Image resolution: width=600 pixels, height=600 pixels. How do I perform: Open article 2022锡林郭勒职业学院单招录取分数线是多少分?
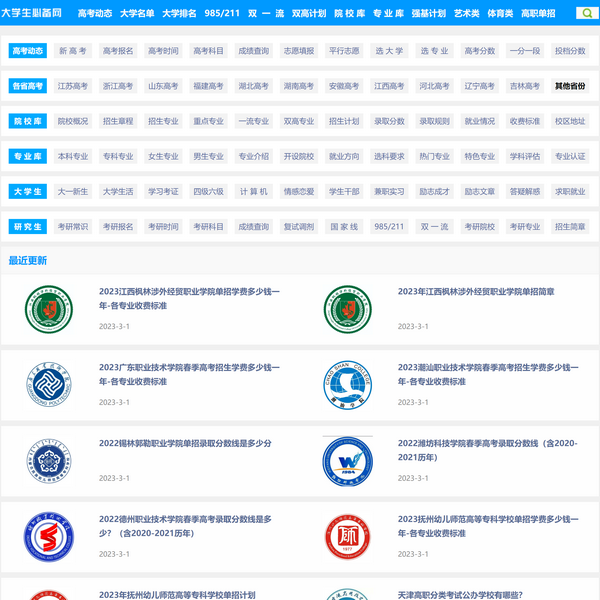click(x=185, y=443)
